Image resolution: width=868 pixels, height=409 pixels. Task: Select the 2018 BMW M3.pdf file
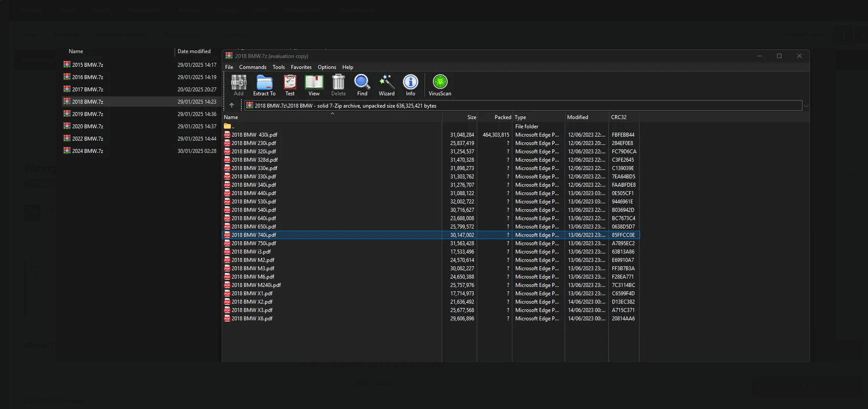coord(253,268)
